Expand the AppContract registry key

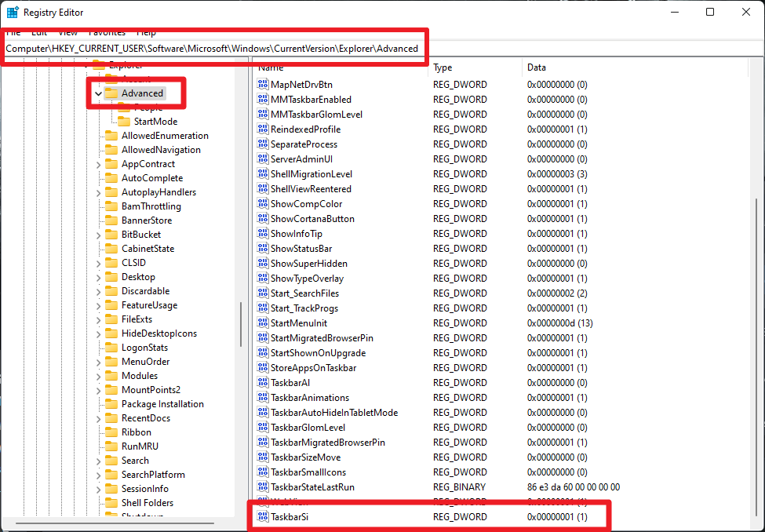[98, 164]
